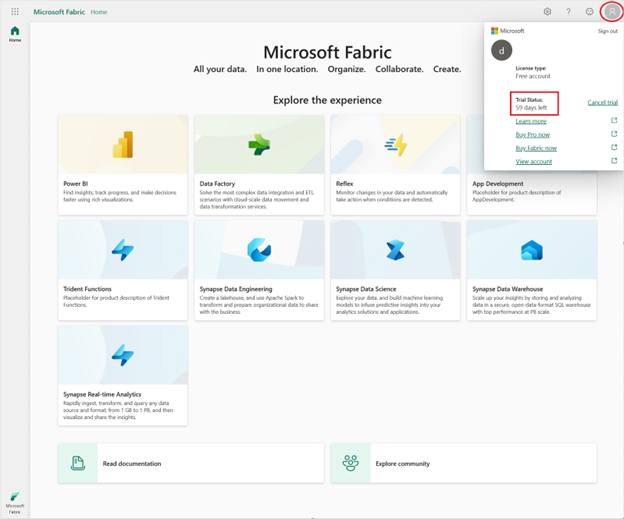
Task: Click the Explore the experience heading
Action: pos(327,100)
